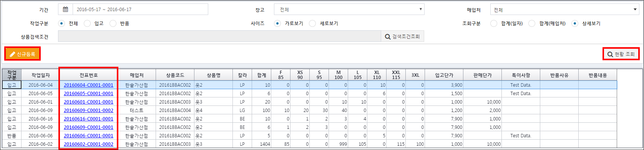Image resolution: width=644 pixels, height=150 pixels.
Task: Click the LG color cell
Action: (242, 110)
